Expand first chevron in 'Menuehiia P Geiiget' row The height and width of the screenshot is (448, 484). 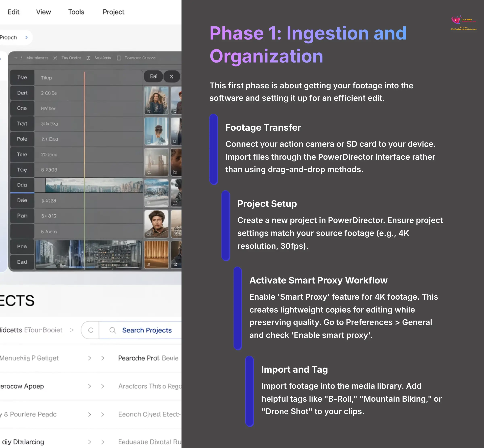90,358
